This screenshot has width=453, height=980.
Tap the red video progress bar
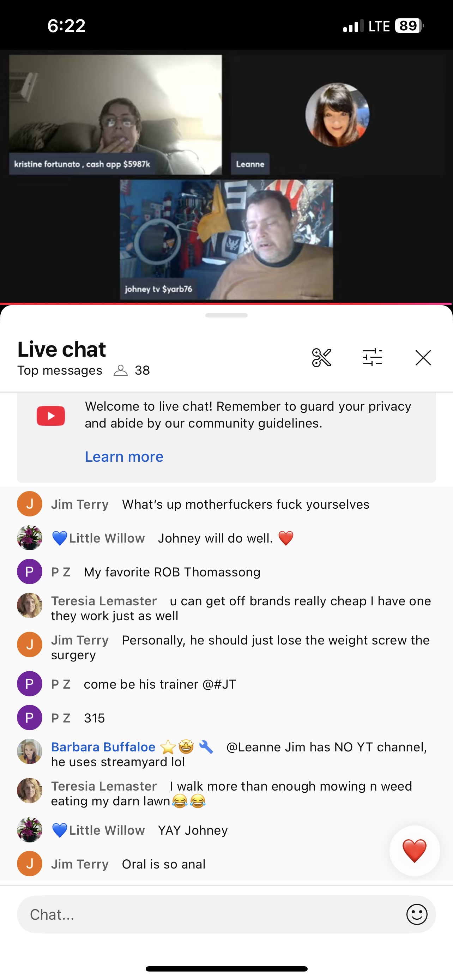pos(226,304)
